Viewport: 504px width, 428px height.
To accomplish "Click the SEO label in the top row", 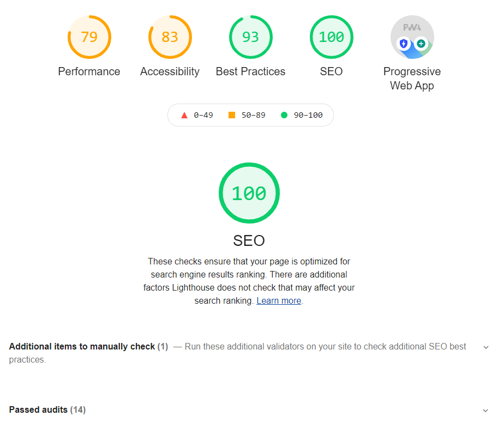I will coord(331,71).
